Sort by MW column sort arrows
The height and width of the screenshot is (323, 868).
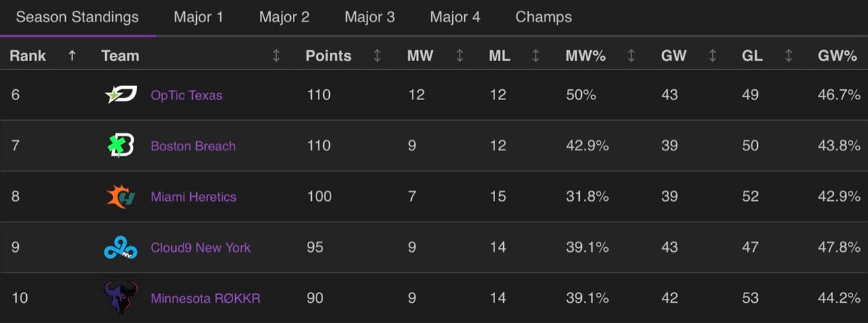click(460, 56)
